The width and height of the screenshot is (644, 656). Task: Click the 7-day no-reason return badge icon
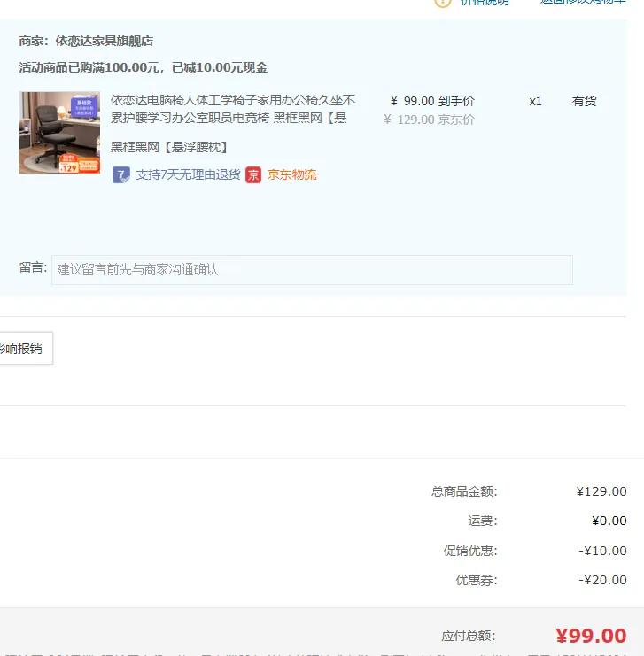(121, 175)
